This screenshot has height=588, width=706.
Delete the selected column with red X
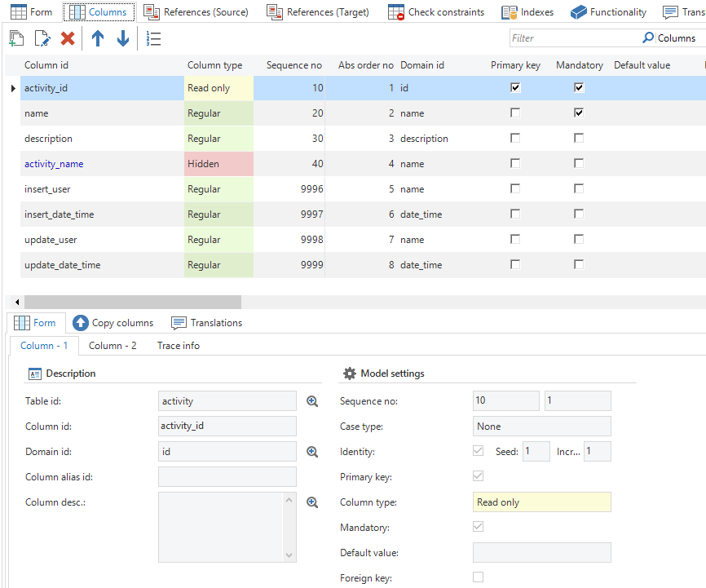point(68,38)
